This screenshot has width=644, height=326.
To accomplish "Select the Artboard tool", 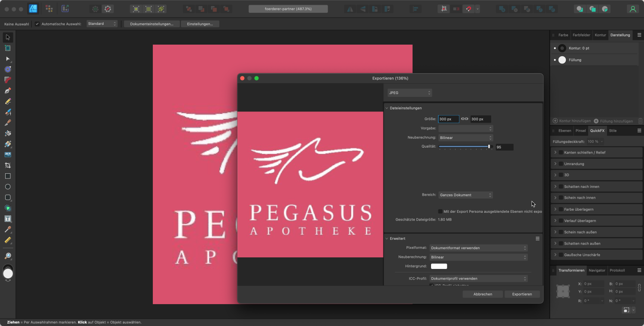I will [8, 48].
